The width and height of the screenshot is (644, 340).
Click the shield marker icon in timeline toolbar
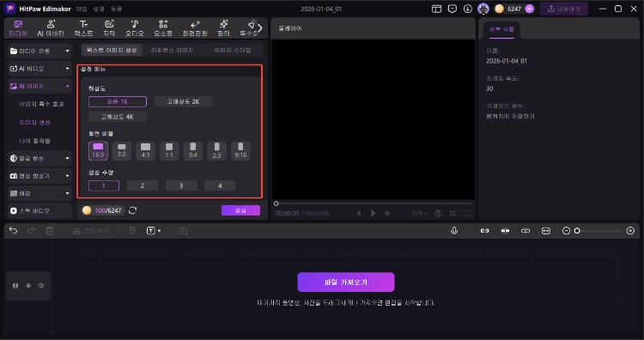(x=132, y=231)
